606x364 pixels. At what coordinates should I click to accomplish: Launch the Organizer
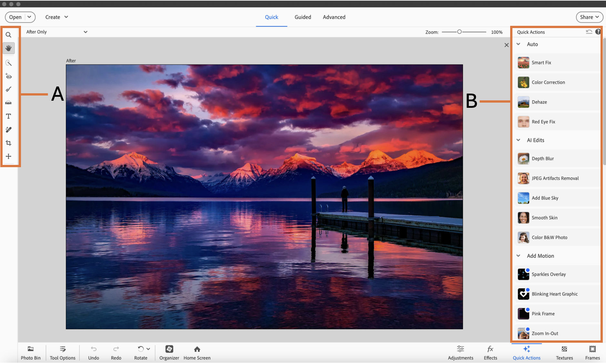pos(169,353)
